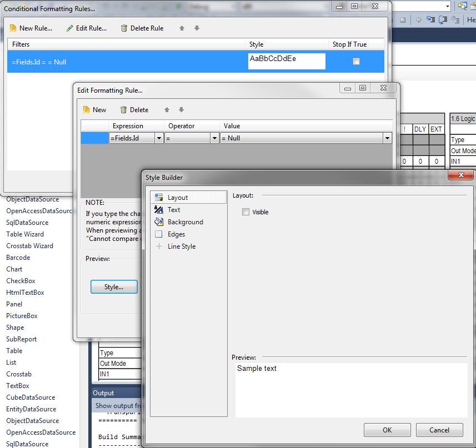Select HtmlTextBox toolbox item
This screenshot has height=448, width=476.
pos(25,293)
